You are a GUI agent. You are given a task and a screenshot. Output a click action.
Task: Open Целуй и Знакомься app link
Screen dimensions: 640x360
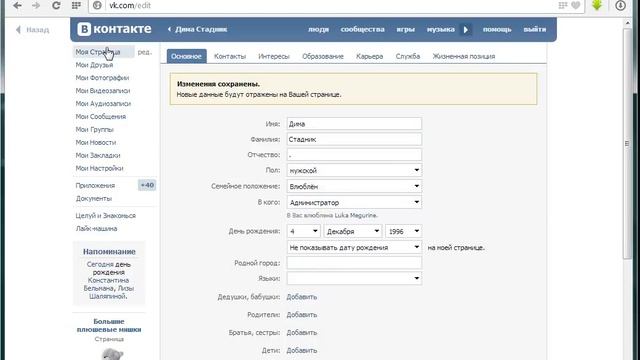[105, 216]
